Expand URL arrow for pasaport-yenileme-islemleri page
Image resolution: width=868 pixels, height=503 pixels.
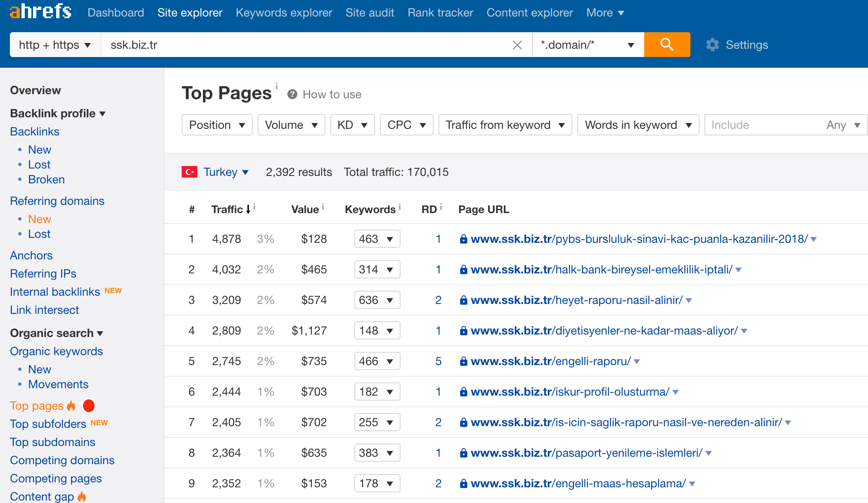click(709, 453)
